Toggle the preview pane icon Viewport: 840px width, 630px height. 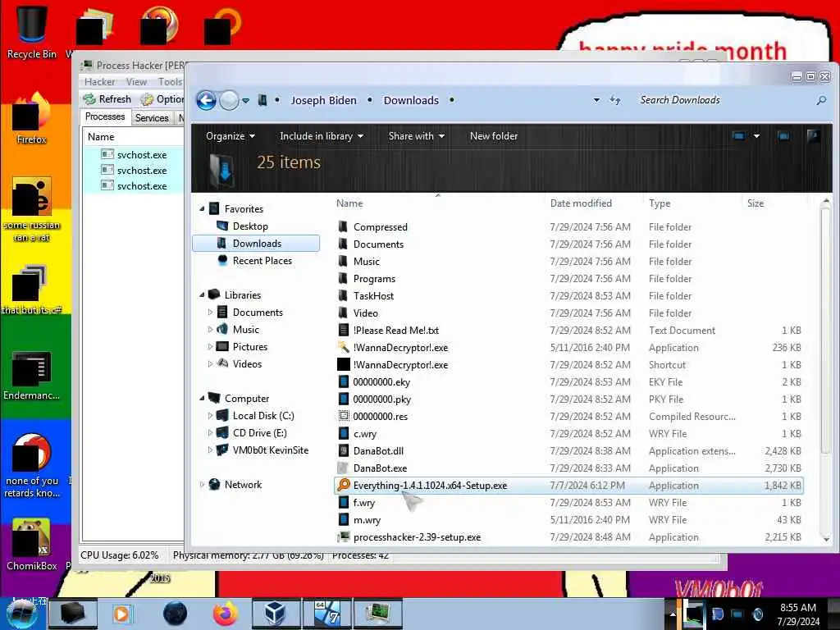pos(783,136)
